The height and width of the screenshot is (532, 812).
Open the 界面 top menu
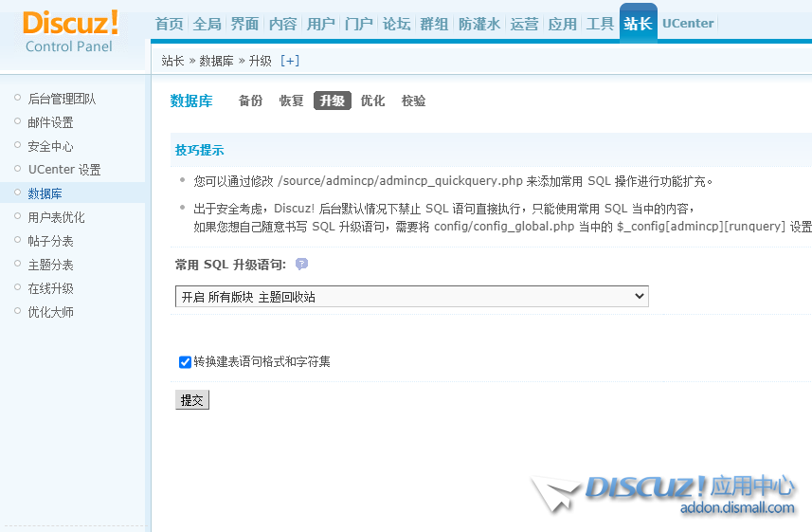point(245,24)
